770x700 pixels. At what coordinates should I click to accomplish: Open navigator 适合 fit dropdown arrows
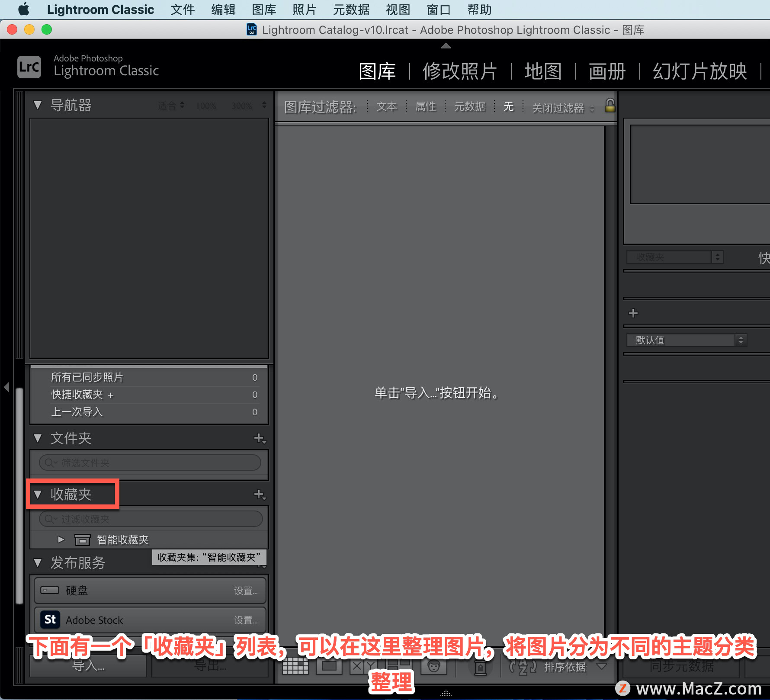pyautogui.click(x=182, y=105)
